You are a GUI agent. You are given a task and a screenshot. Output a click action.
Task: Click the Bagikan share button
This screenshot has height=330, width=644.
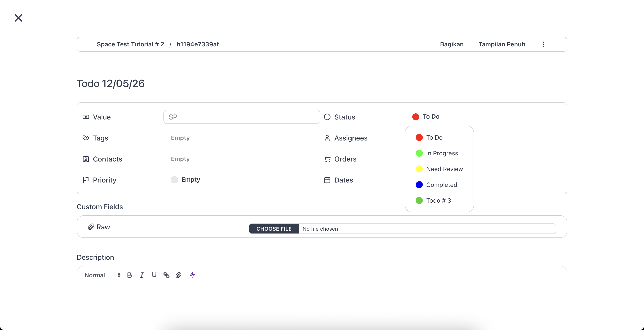pyautogui.click(x=451, y=44)
